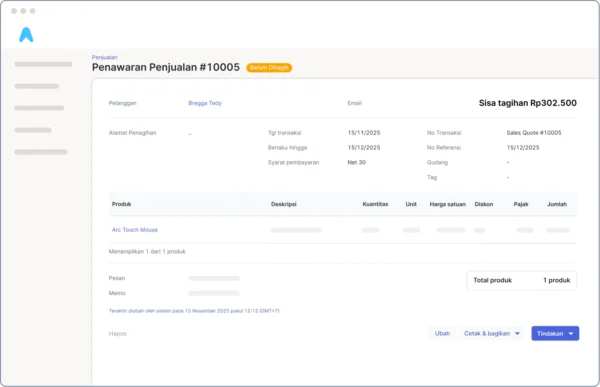Click the Jumlah column header
Viewport: 600px width, 387px height.
point(557,204)
